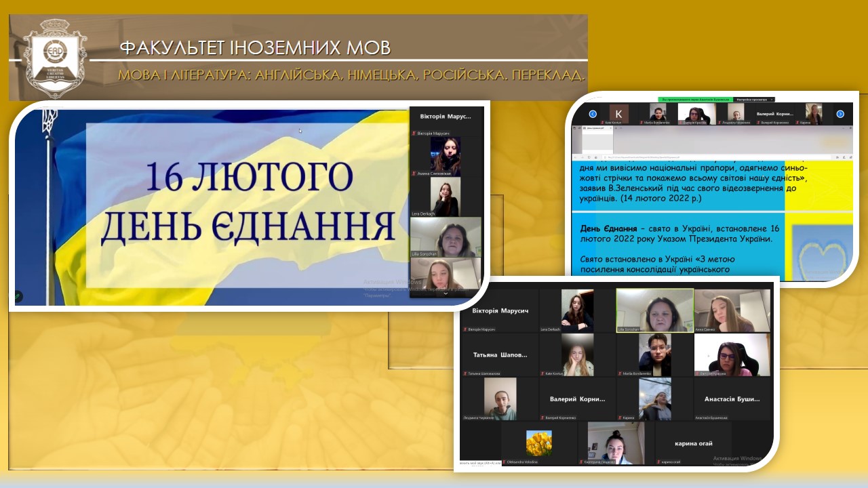Viewport: 868px width, 488px height.
Task: Select the top-right gallery video of blonde girl
Action: tap(732, 310)
